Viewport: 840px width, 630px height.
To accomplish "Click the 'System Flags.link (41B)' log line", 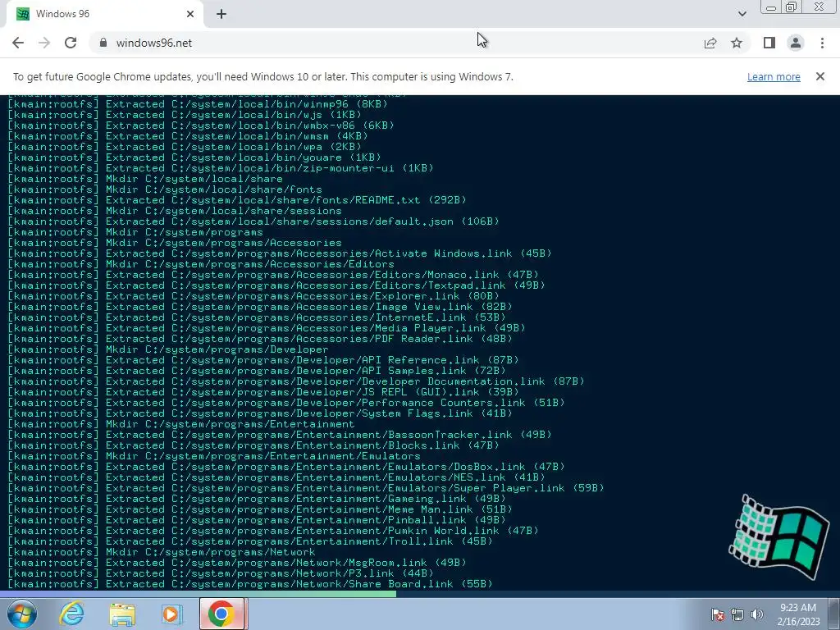I will click(x=260, y=413).
